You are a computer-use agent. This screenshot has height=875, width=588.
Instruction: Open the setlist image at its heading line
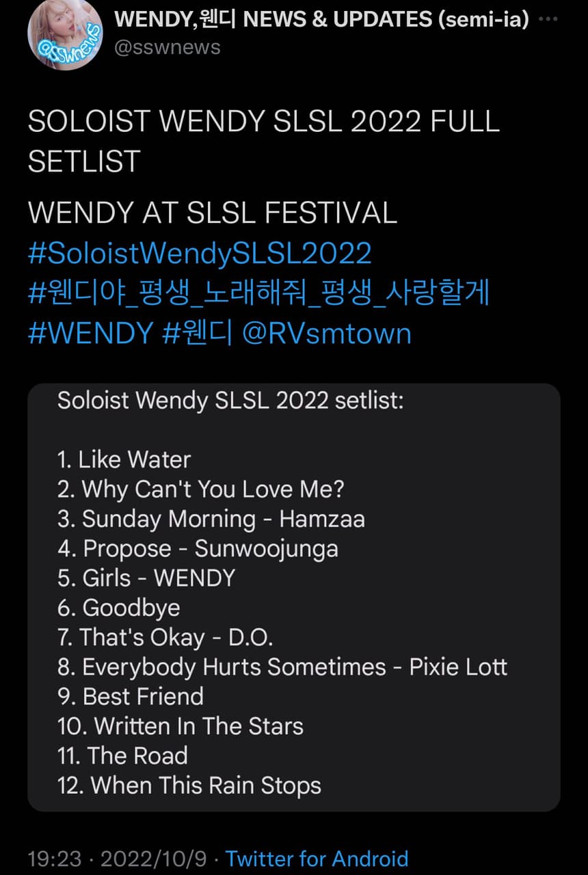[230, 401]
